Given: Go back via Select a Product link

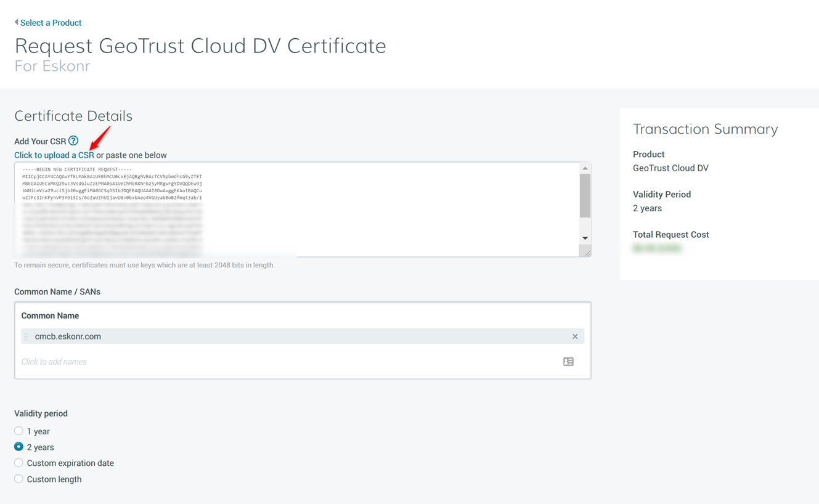Looking at the screenshot, I should pos(51,23).
